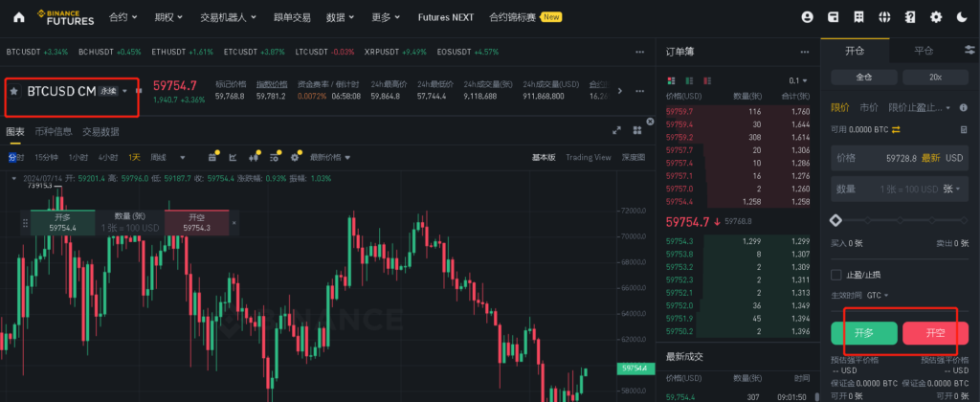Click the quantity slider diamond handle
The height and width of the screenshot is (402, 980).
pyautogui.click(x=835, y=220)
